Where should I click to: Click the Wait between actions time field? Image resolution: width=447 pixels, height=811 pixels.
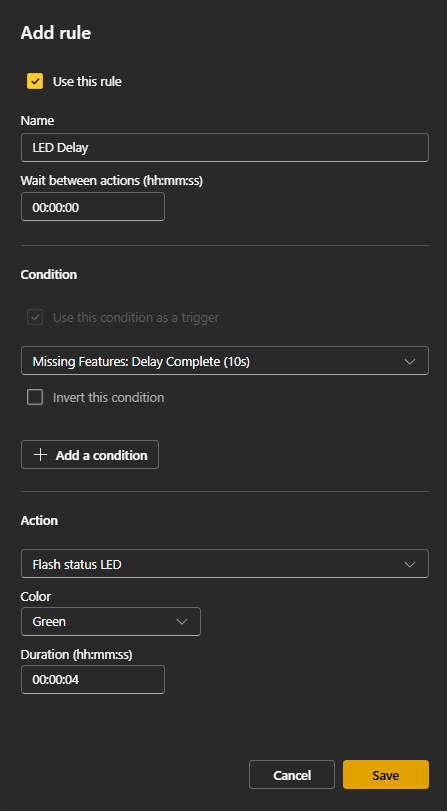click(x=93, y=207)
